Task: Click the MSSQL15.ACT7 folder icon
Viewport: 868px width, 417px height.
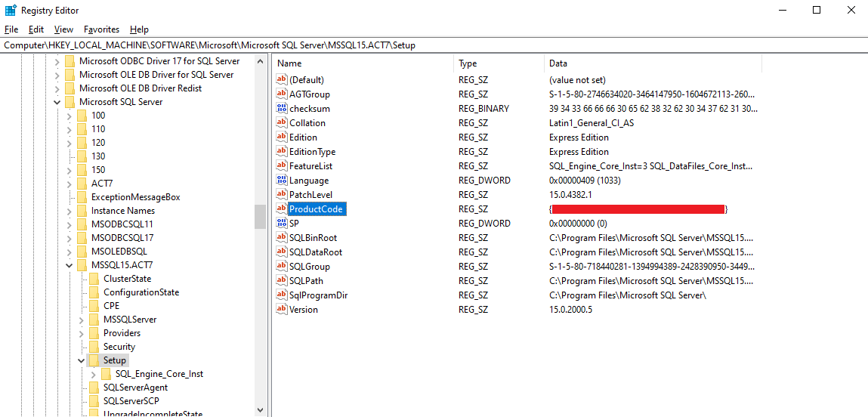Action: click(x=82, y=264)
